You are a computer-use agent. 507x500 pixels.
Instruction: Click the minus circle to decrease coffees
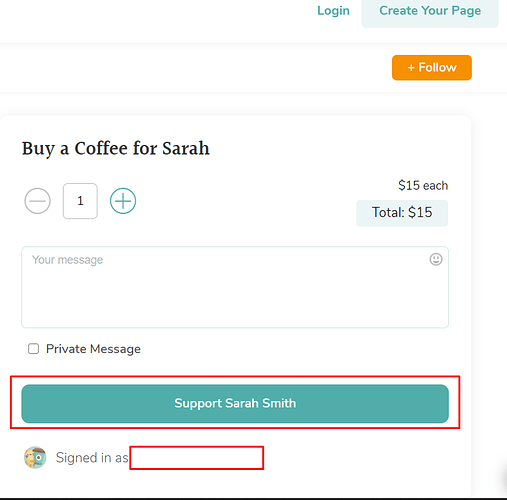click(x=37, y=201)
